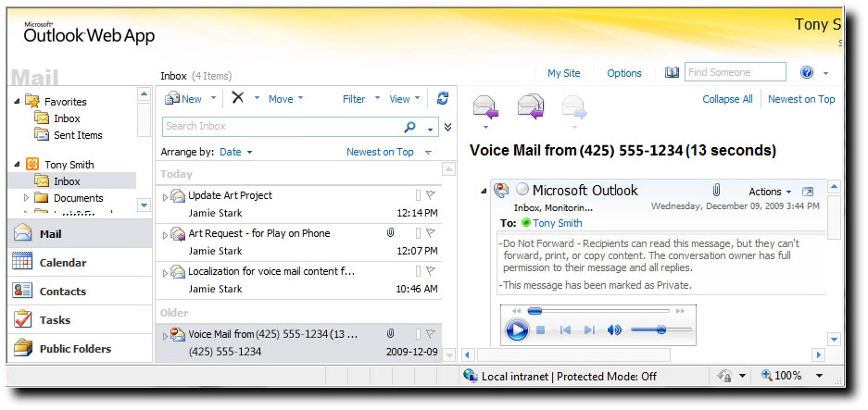Open the browser zoom 100% dropdown
This screenshot has height=410, width=868.
819,376
